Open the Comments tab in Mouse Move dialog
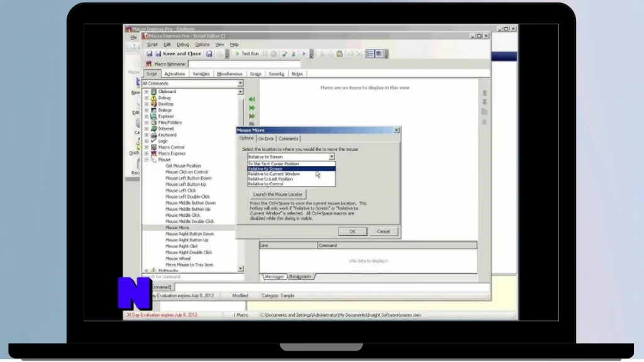Image resolution: width=644 pixels, height=362 pixels. [288, 139]
